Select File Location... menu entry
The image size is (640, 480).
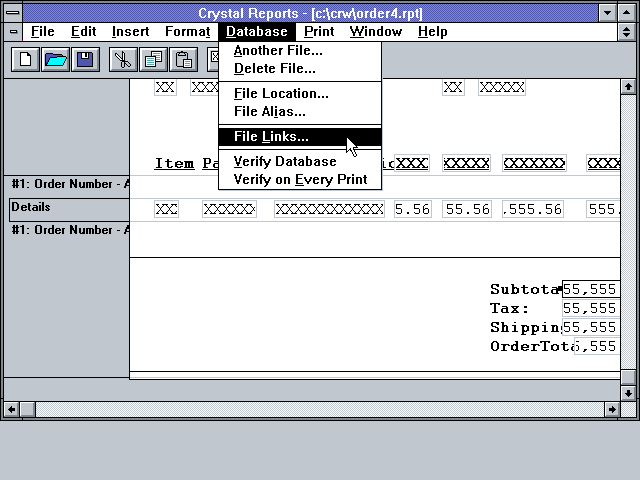300,93
